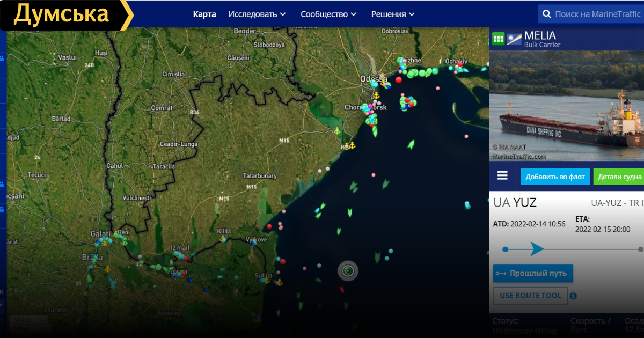
Task: Click the green grid icon beside MELIA
Action: 498,39
